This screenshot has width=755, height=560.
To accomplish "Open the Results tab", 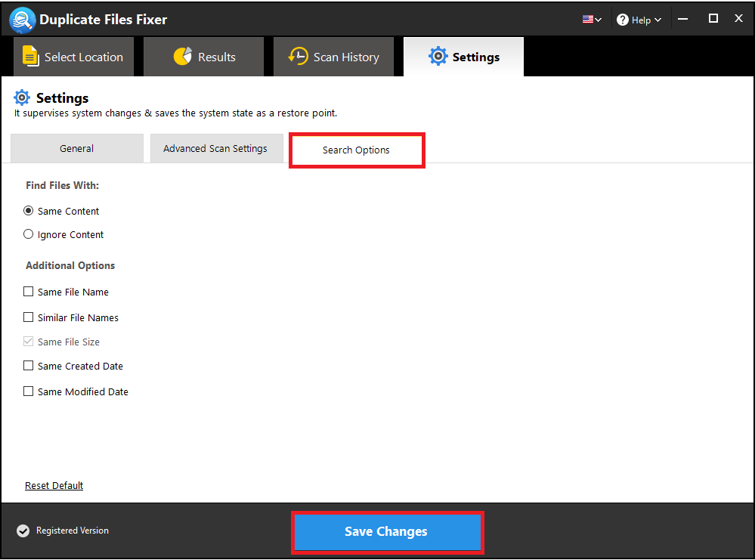I will [204, 57].
